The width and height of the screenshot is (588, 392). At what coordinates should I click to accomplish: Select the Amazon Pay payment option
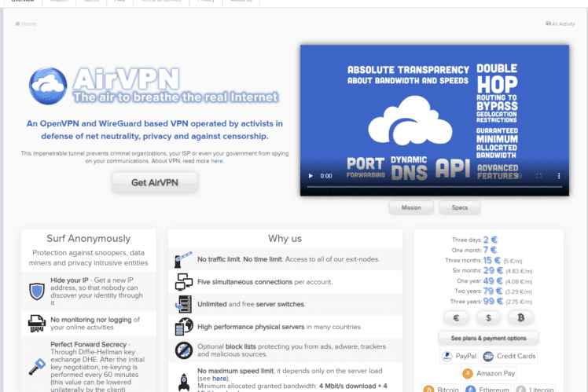(489, 373)
